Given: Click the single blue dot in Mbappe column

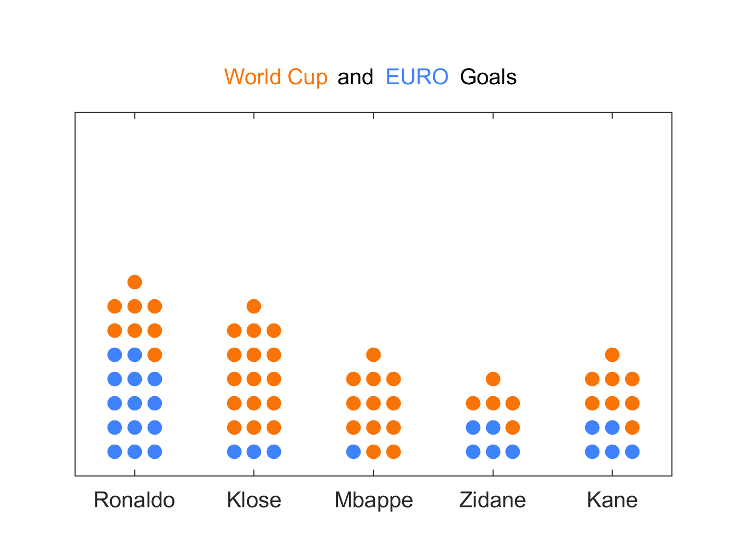Looking at the screenshot, I should pos(353,451).
